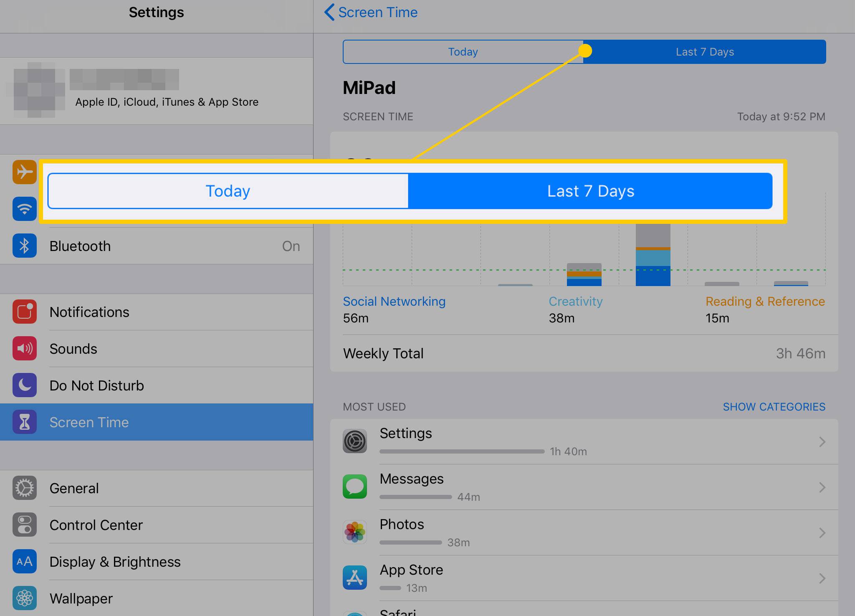
Task: Tap the Screen Time hourglass icon
Action: (x=25, y=422)
